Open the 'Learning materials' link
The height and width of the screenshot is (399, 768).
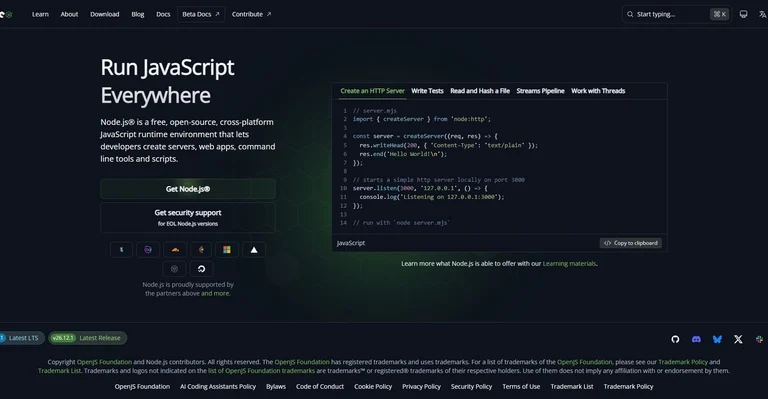569,264
